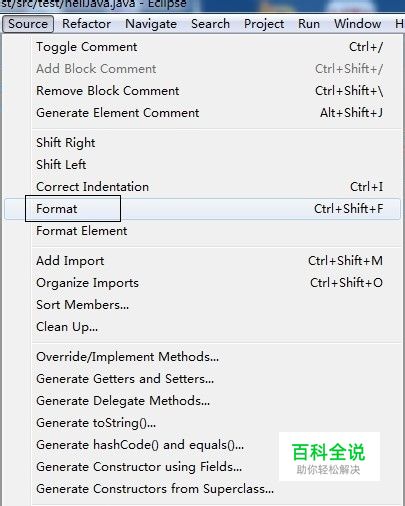Open the Navigate menu
Image resolution: width=405 pixels, height=506 pixels.
151,24
